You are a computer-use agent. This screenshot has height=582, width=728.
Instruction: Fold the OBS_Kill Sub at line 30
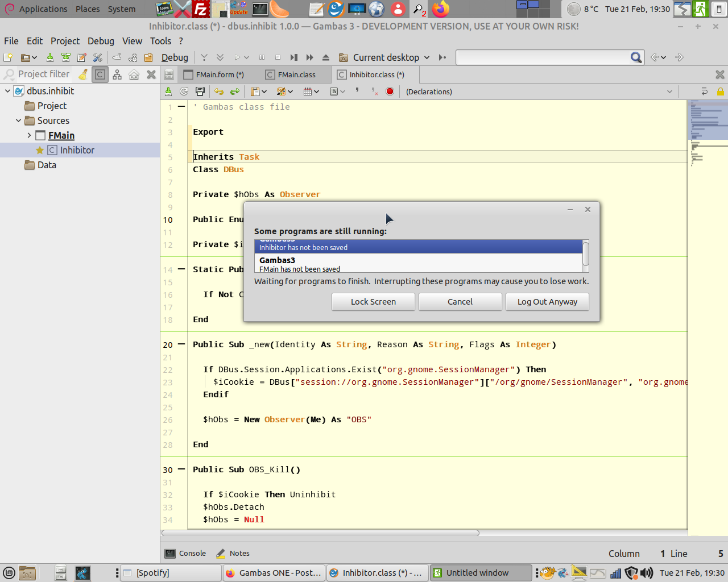coord(181,469)
